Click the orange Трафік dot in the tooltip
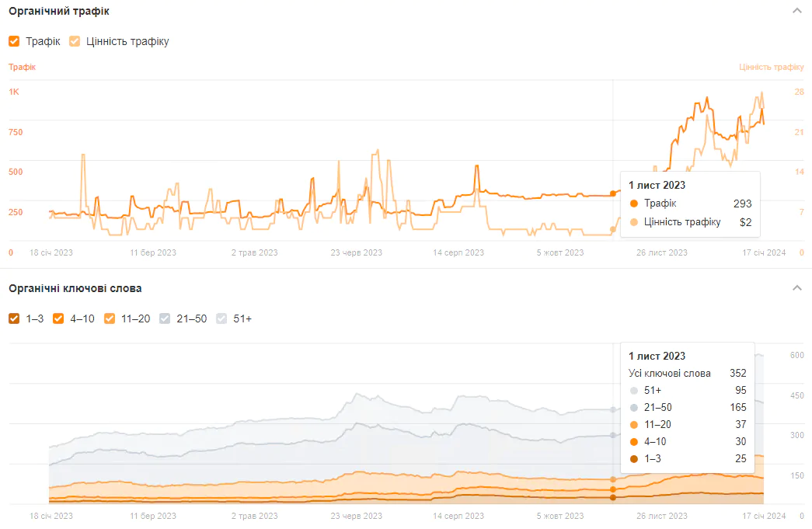 [x=634, y=204]
